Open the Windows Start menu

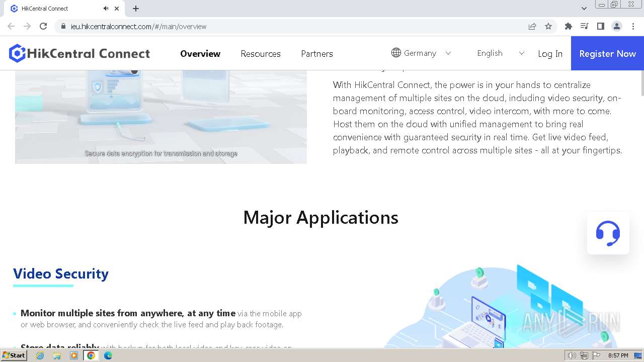[x=14, y=355]
